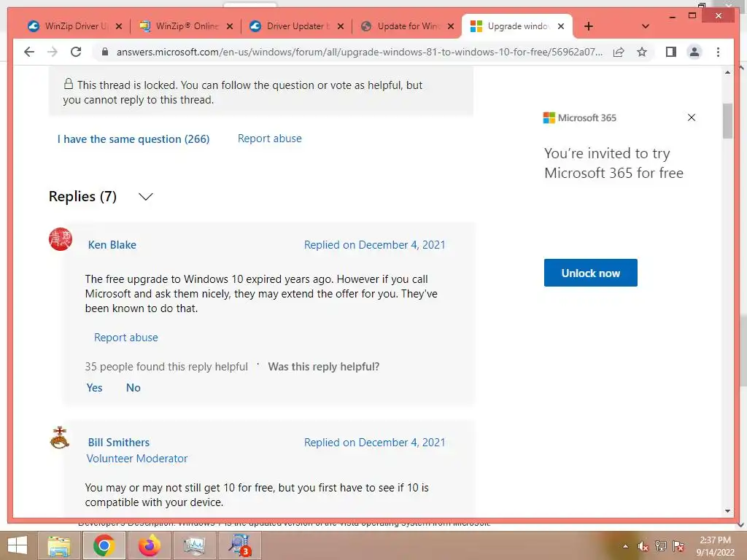This screenshot has width=747, height=560.
Task: Click the Volunteer Moderator label
Action: click(137, 459)
